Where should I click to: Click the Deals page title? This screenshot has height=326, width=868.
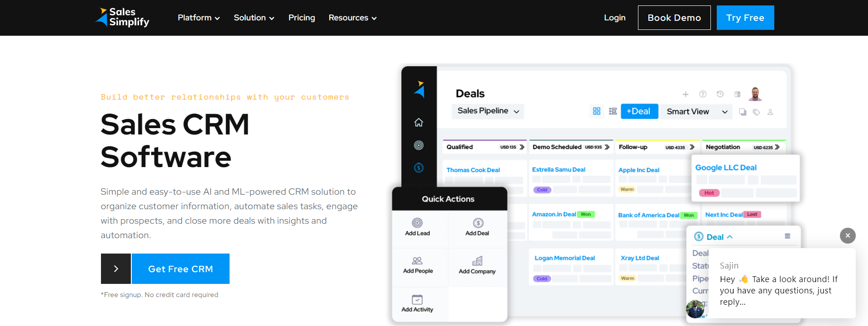pos(470,94)
